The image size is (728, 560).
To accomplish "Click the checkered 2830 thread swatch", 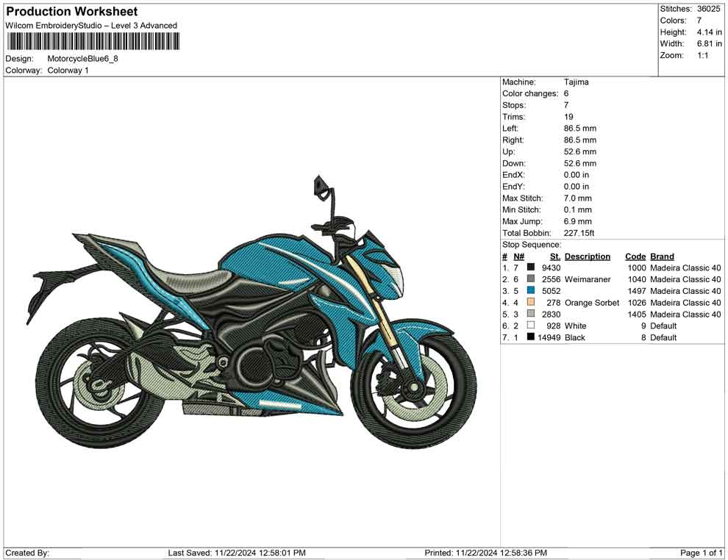I will point(529,315).
